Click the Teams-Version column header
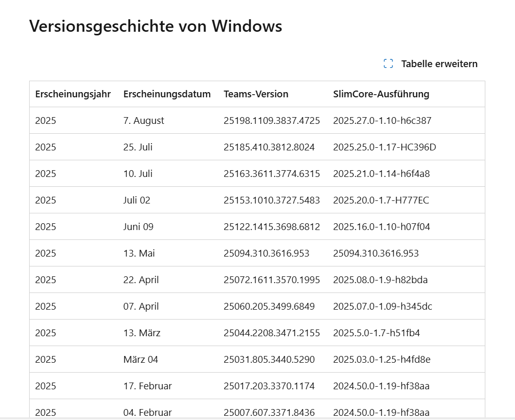Viewport: 515px width, 420px height. (x=256, y=94)
